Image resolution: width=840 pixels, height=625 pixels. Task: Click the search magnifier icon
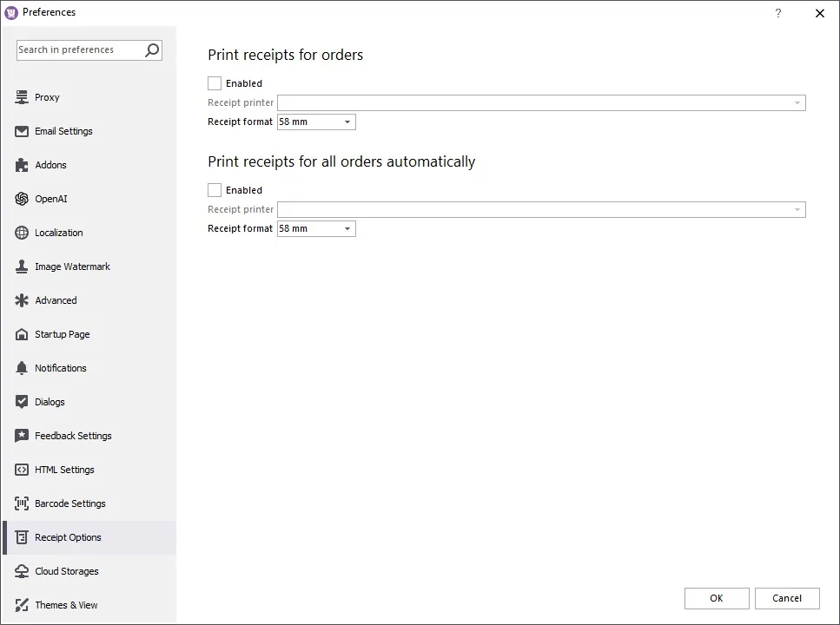click(x=152, y=50)
